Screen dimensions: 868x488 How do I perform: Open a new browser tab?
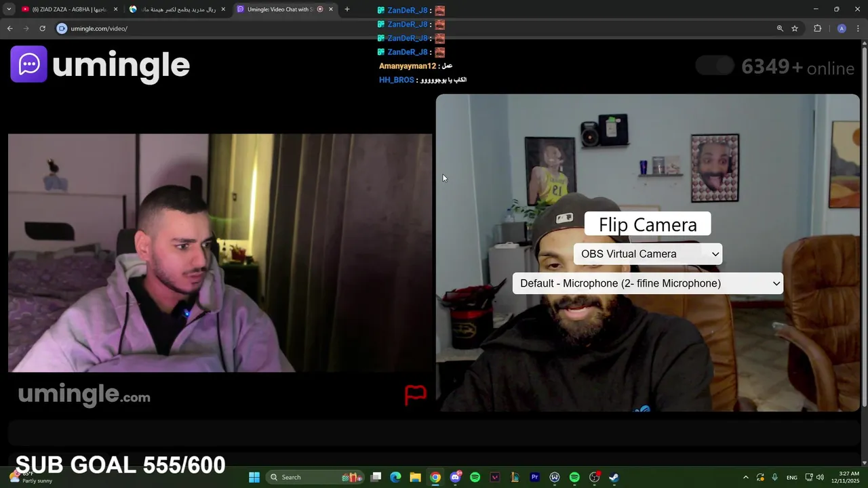[347, 9]
